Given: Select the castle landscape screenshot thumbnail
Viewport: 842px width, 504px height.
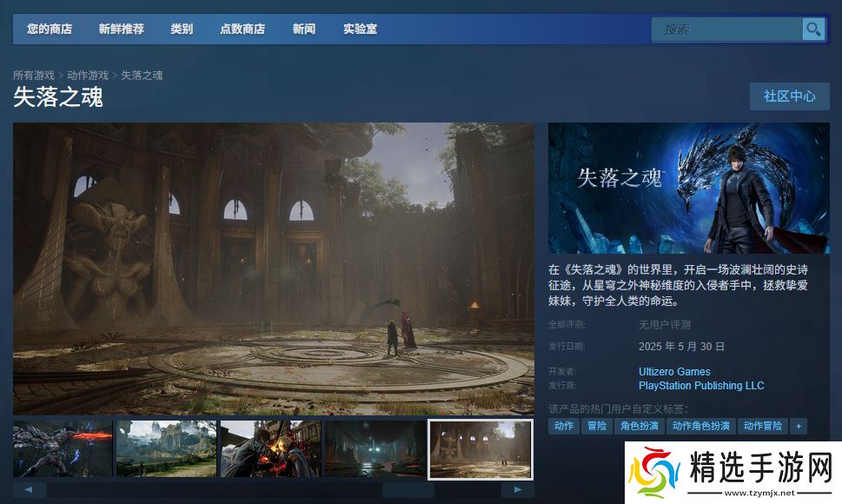Looking at the screenshot, I should (166, 449).
